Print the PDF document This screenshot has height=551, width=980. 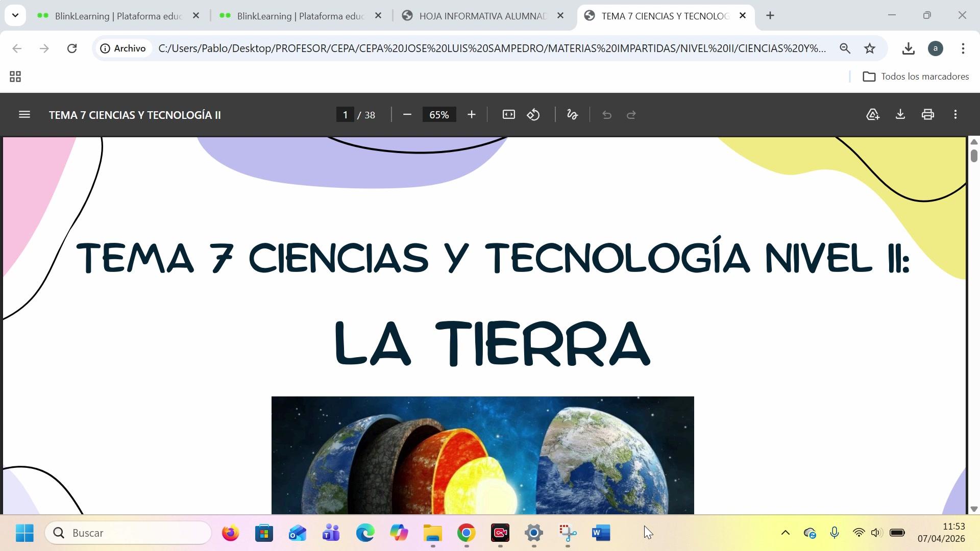click(x=927, y=115)
